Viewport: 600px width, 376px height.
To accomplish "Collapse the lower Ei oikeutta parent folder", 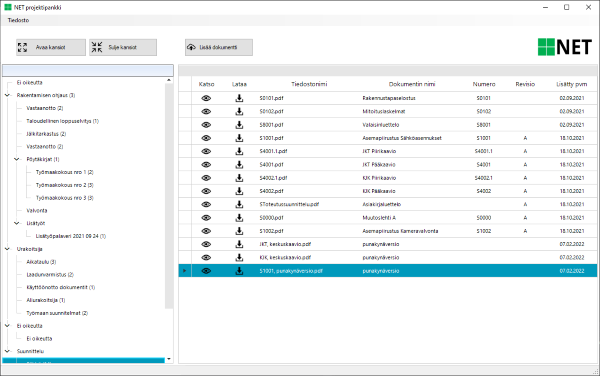I will (x=7, y=326).
